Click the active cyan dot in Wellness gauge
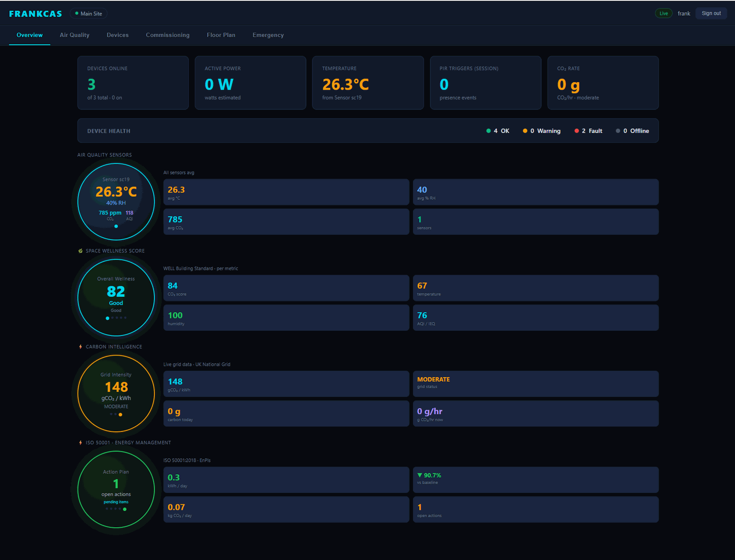This screenshot has width=735, height=560. [107, 318]
